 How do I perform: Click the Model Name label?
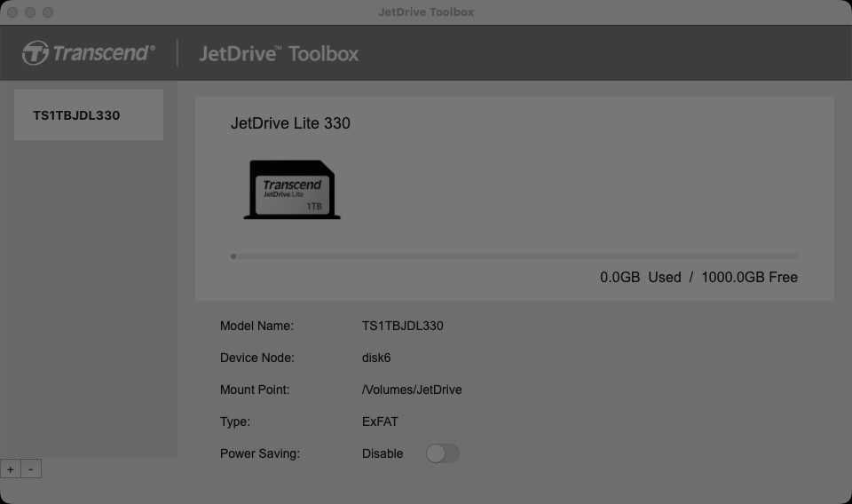point(256,326)
